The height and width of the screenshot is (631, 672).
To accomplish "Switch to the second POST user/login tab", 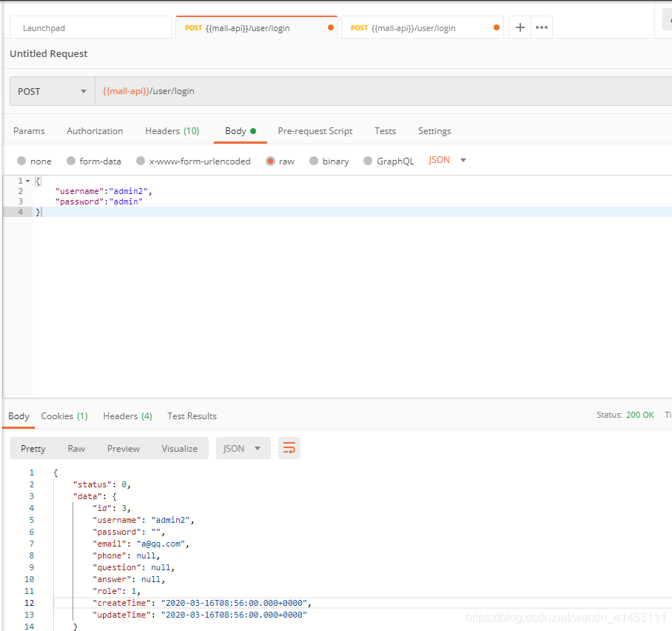I will point(423,28).
